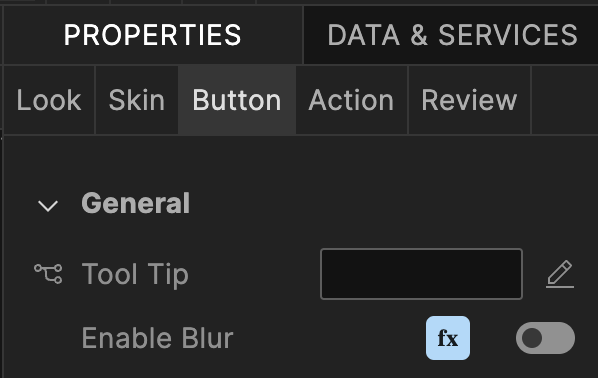The width and height of the screenshot is (598, 378).
Task: Click the Enable Blur switch knob
Action: click(532, 338)
